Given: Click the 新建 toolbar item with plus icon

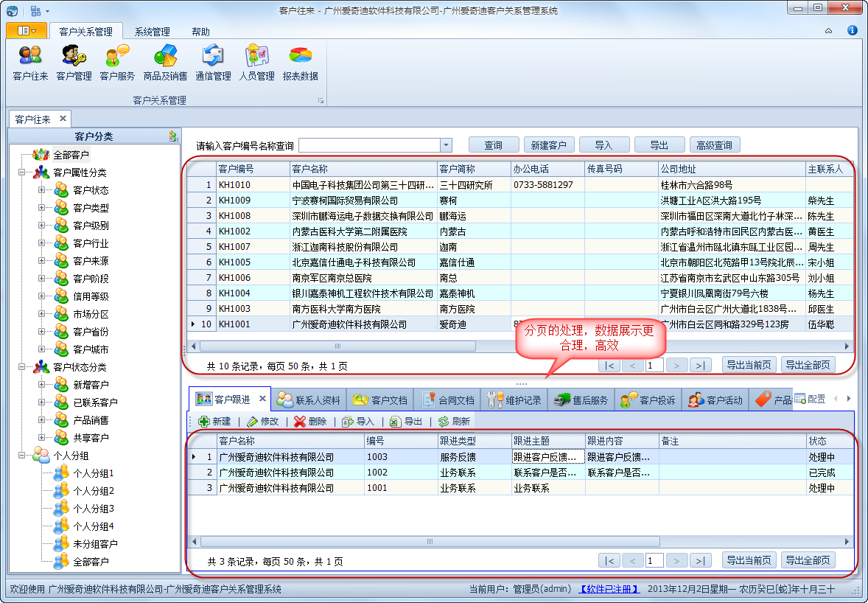Looking at the screenshot, I should click(x=214, y=422).
